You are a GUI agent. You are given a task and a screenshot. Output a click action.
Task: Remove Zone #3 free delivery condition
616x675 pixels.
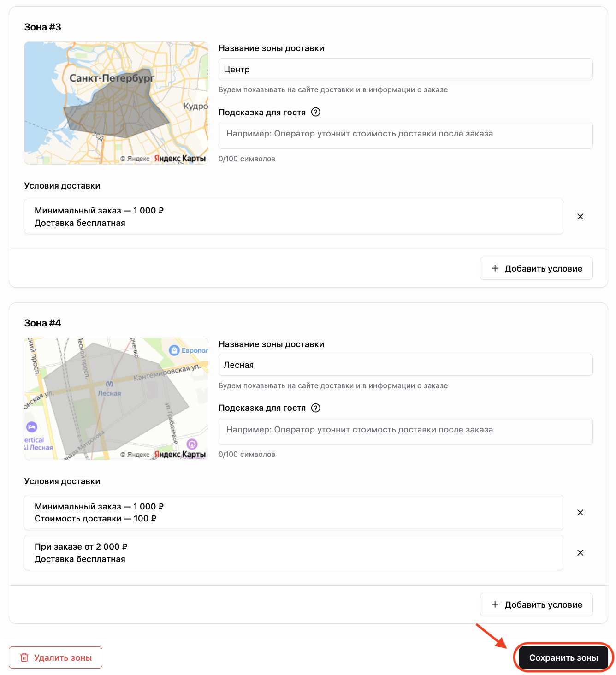pyautogui.click(x=580, y=217)
